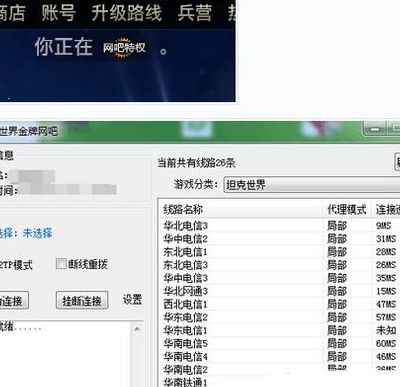Sort by the 代理模式 column header
Screen dimensions: 400x387
pos(347,210)
